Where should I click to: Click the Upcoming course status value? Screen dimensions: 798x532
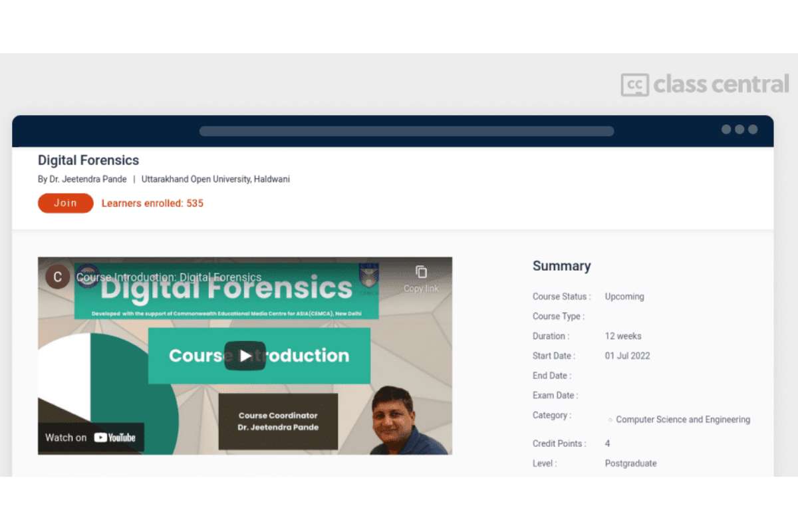624,297
